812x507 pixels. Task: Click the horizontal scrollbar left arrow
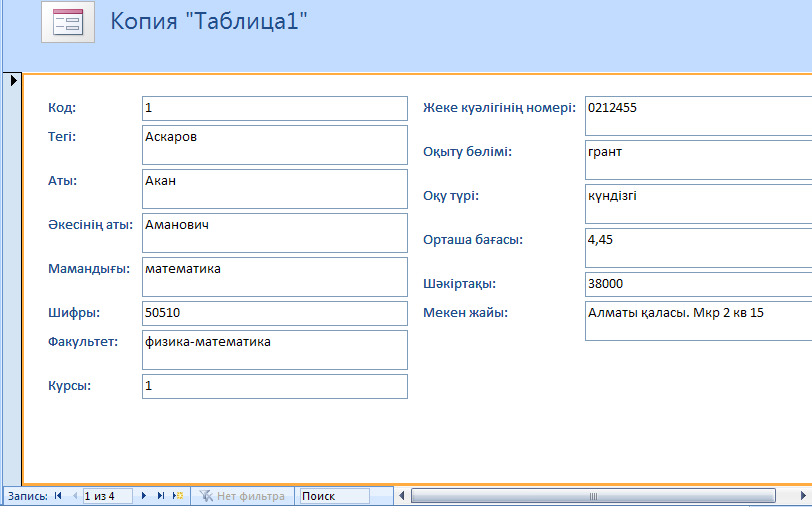pos(401,496)
